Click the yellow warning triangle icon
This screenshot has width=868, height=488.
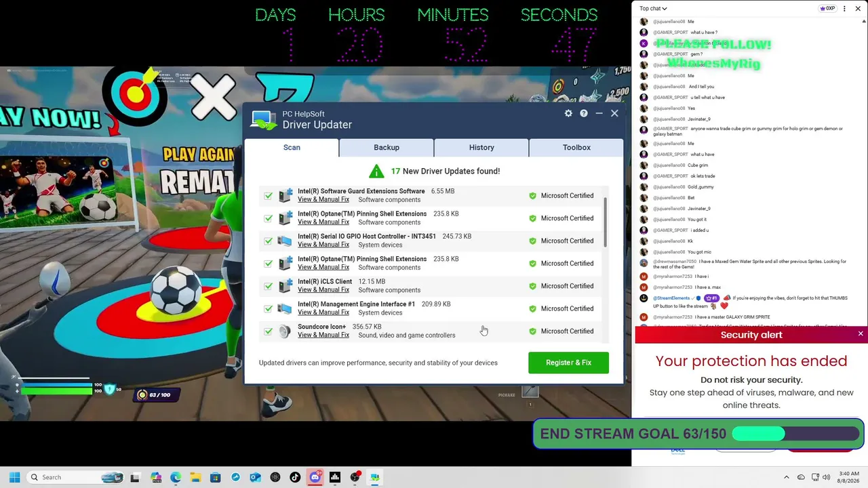(x=376, y=171)
